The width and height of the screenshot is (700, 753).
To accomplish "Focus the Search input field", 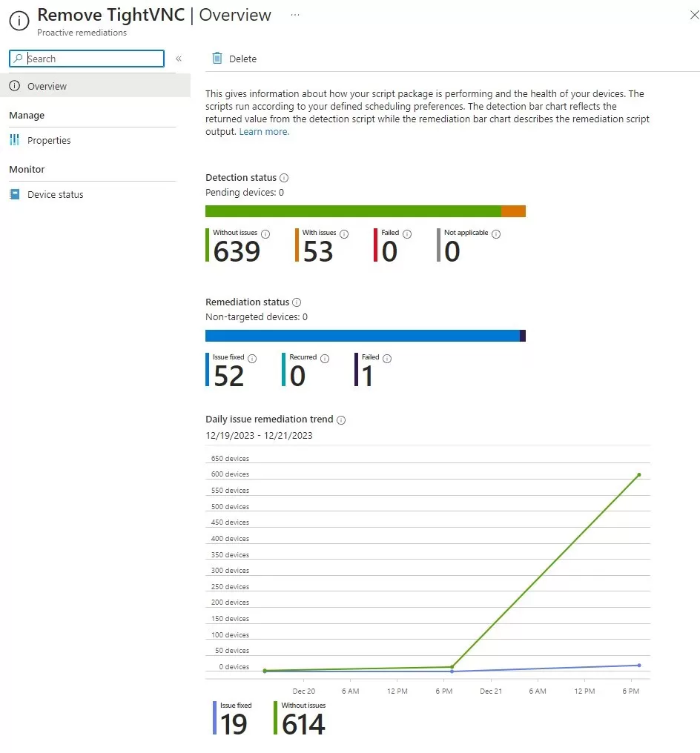I will click(87, 59).
